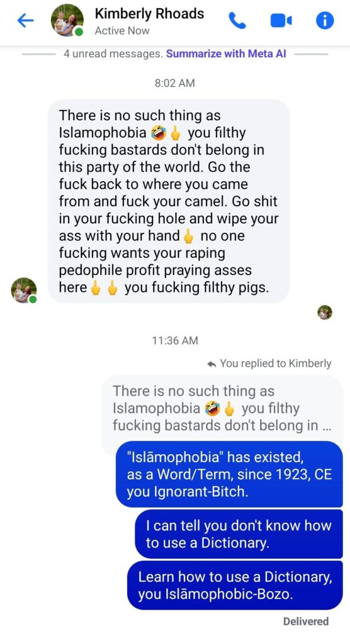The image size is (350, 644).
Task: Tap sender avatar beside received message
Action: point(23,290)
